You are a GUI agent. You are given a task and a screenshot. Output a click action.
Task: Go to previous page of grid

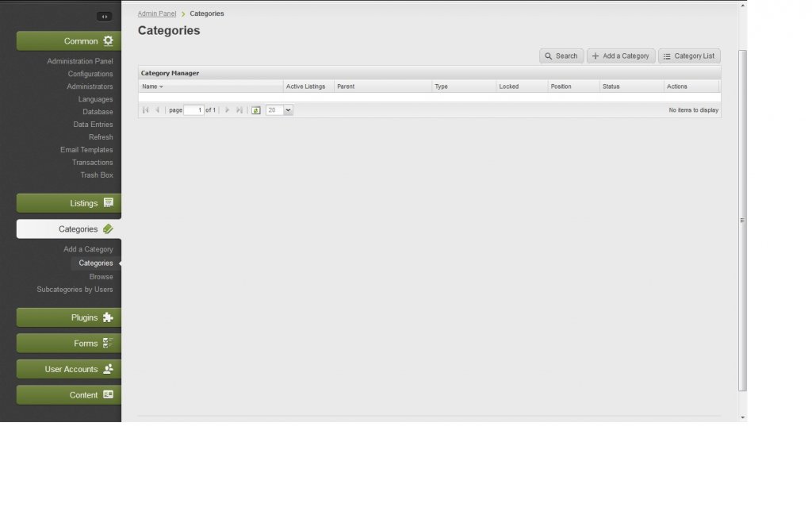pos(158,110)
